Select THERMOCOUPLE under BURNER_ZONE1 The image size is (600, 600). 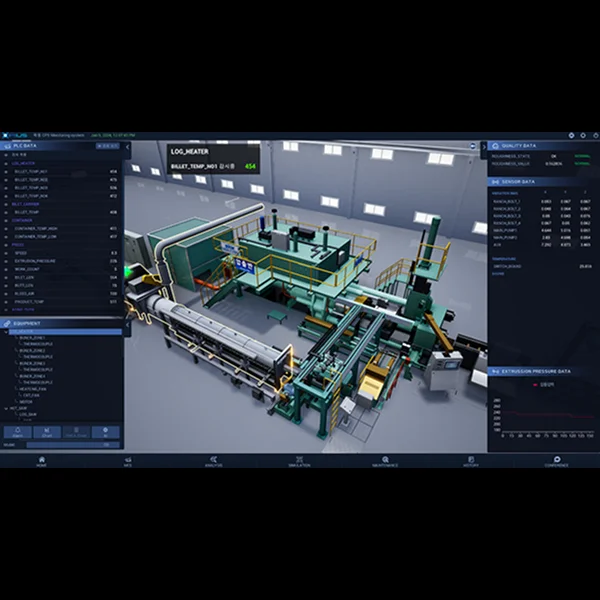pos(38,344)
